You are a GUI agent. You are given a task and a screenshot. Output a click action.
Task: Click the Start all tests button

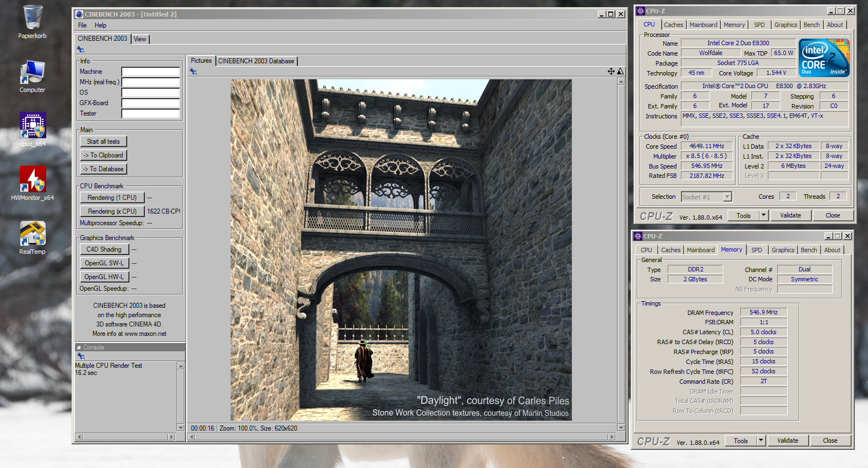click(103, 142)
